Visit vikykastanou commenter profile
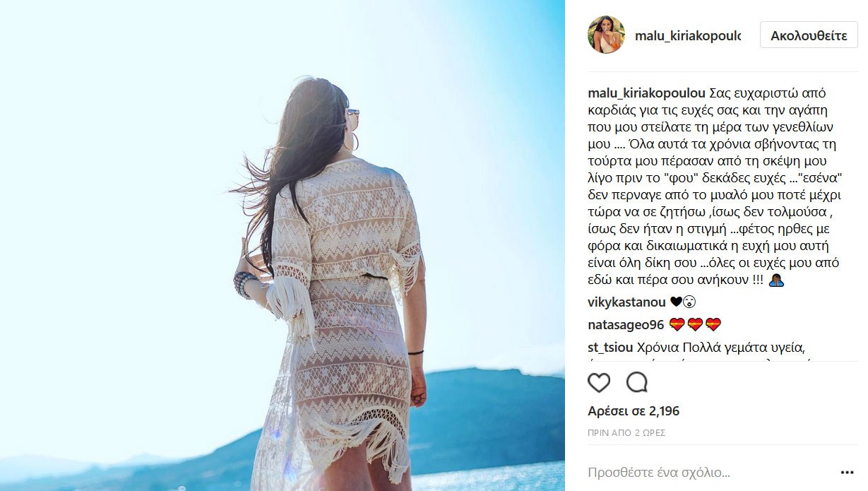 (627, 302)
